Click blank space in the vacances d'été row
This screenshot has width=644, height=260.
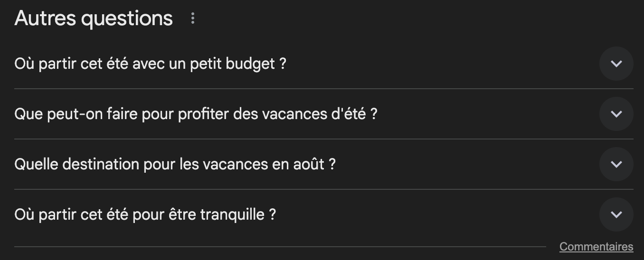(x=475, y=114)
